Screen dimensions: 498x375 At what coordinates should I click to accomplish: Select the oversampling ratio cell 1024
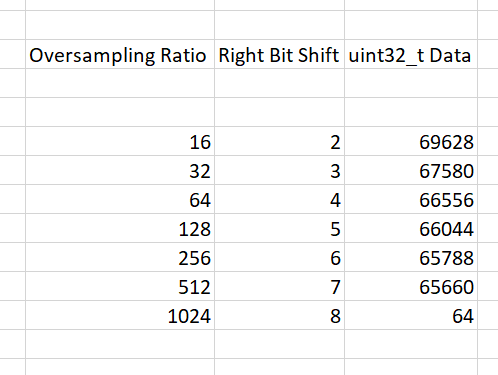pos(120,315)
